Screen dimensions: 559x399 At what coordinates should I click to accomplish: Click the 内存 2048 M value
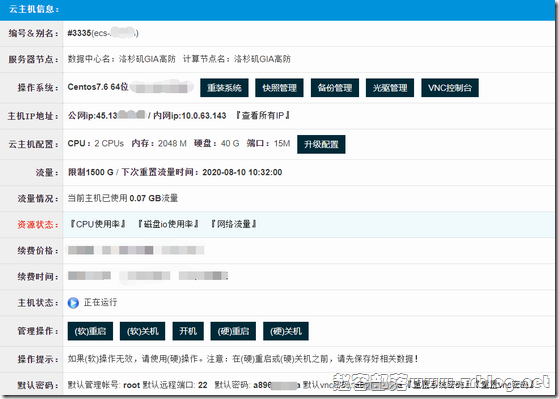pos(159,143)
